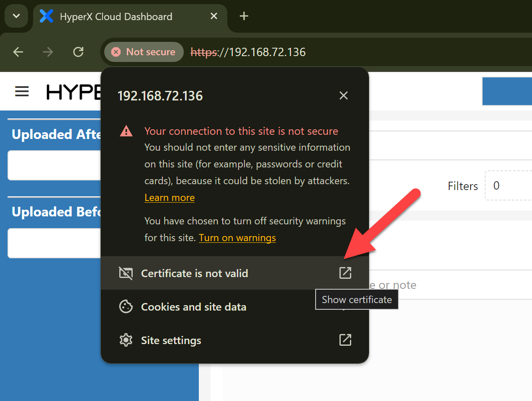This screenshot has width=532, height=401.
Task: Click the Not secure site info chip
Action: [144, 52]
